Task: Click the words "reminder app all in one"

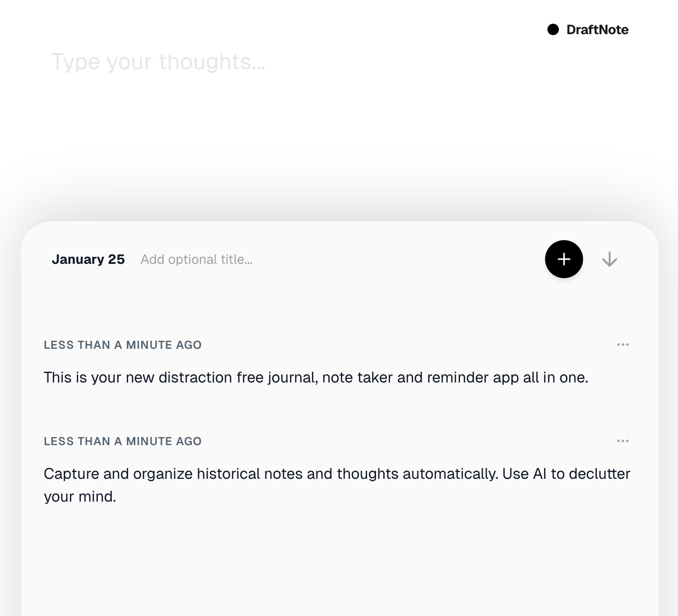Action: pos(507,377)
